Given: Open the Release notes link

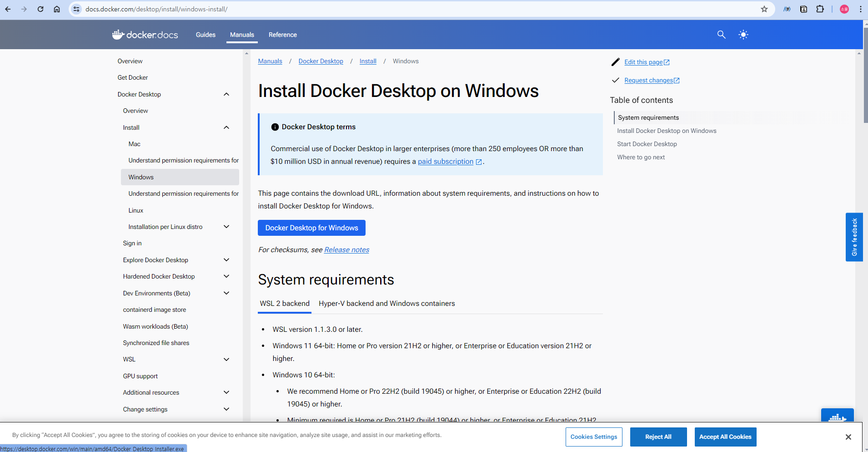Looking at the screenshot, I should tap(346, 250).
